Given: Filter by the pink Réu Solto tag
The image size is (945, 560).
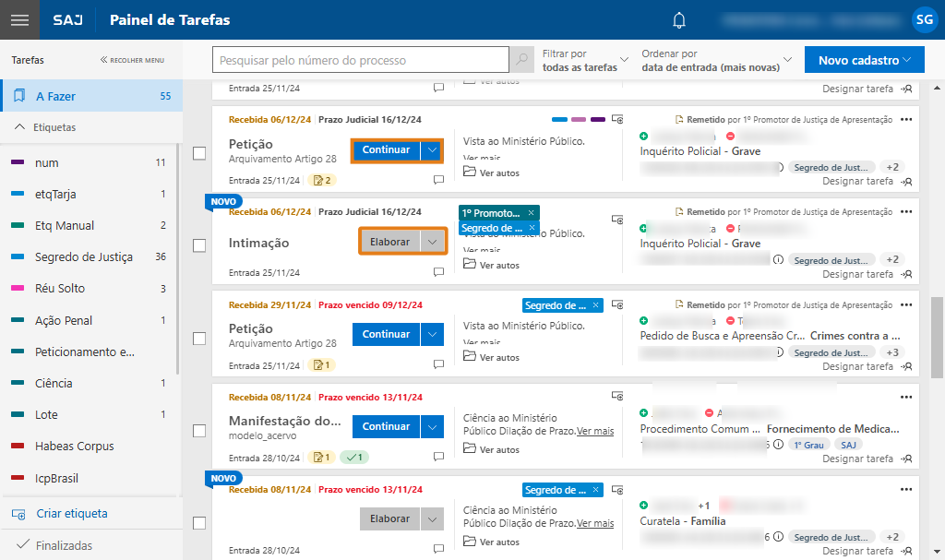Looking at the screenshot, I should click(x=60, y=289).
